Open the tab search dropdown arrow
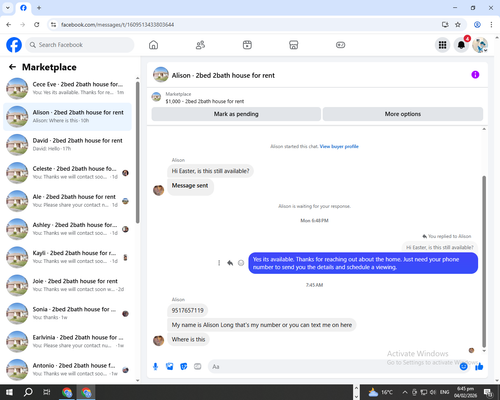Image resolution: width=500 pixels, height=400 pixels. tap(8, 8)
